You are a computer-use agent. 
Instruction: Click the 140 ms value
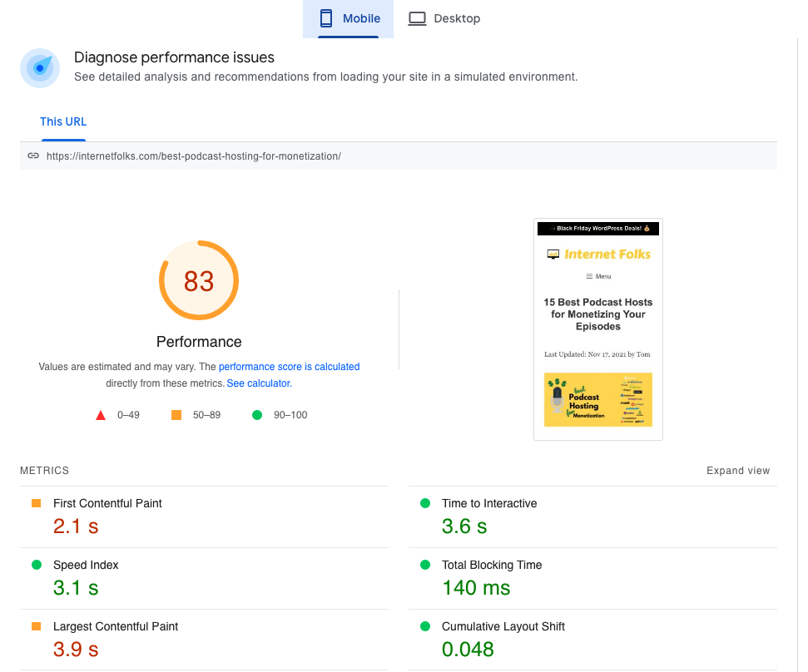[x=476, y=587]
